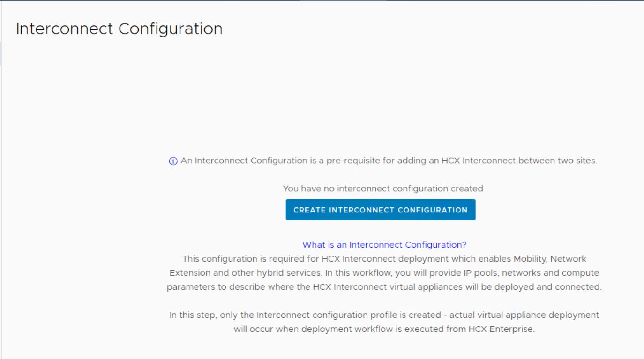Click the dark header bar at the top
644x359 pixels.
(x=322, y=0)
